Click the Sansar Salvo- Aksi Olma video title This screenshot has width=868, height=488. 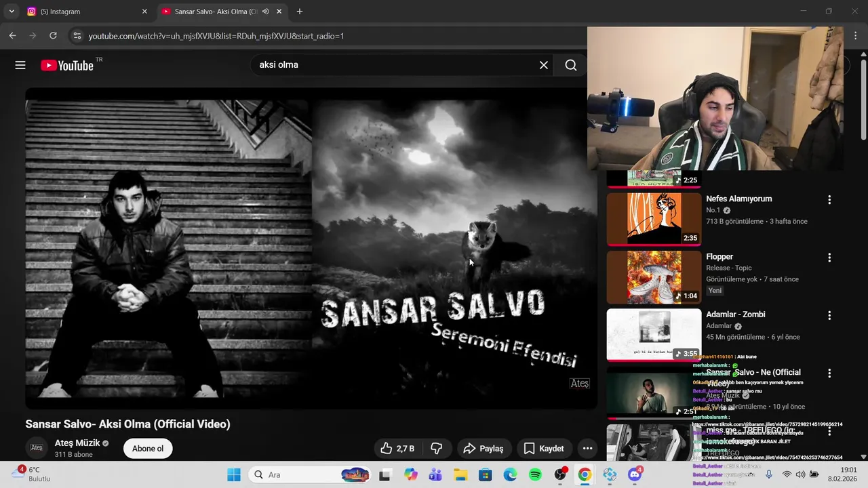click(127, 424)
